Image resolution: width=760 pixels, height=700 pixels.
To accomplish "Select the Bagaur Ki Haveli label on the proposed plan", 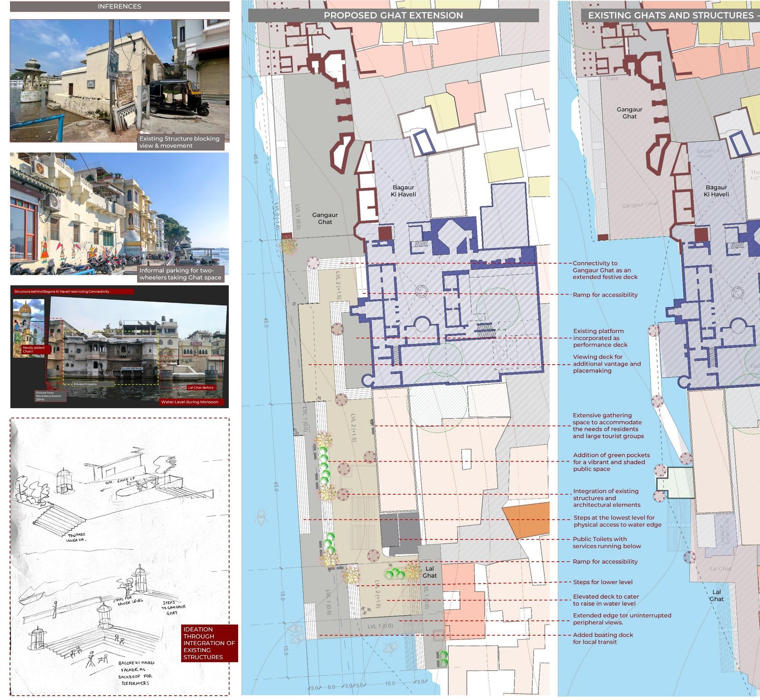I will point(403,191).
